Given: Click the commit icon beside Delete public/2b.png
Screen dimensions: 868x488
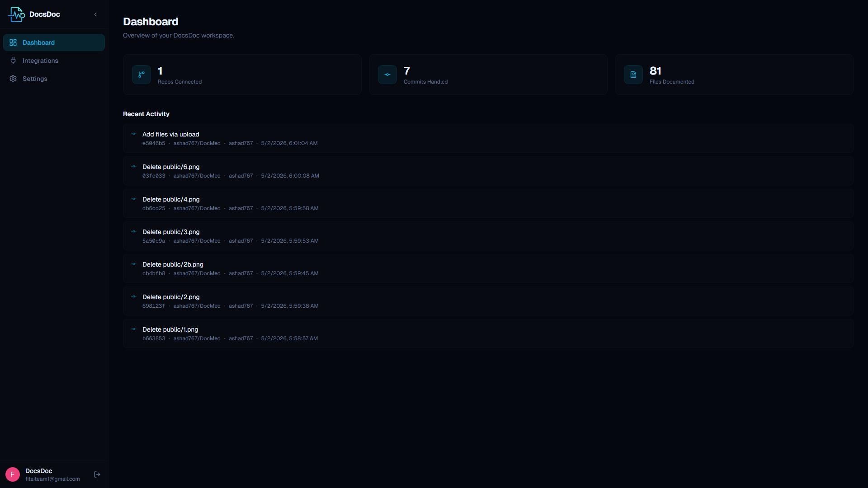Looking at the screenshot, I should (x=134, y=264).
